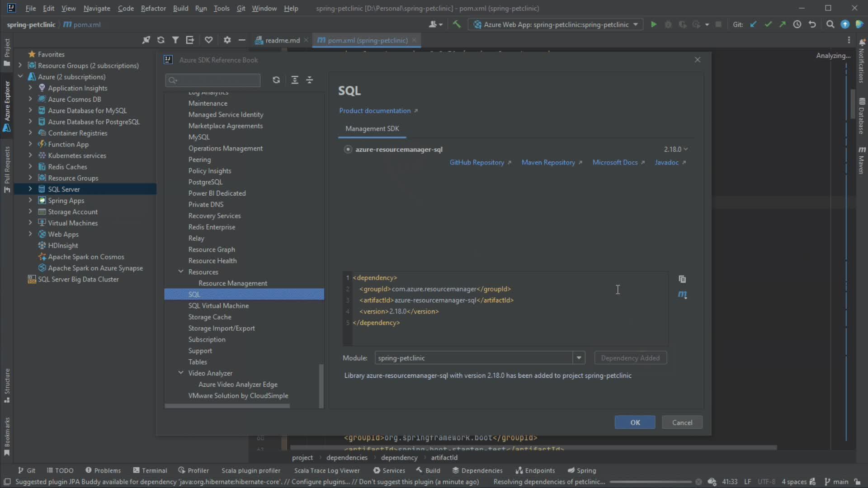Click the main git branch widget
868x488 pixels.
pyautogui.click(x=836, y=482)
